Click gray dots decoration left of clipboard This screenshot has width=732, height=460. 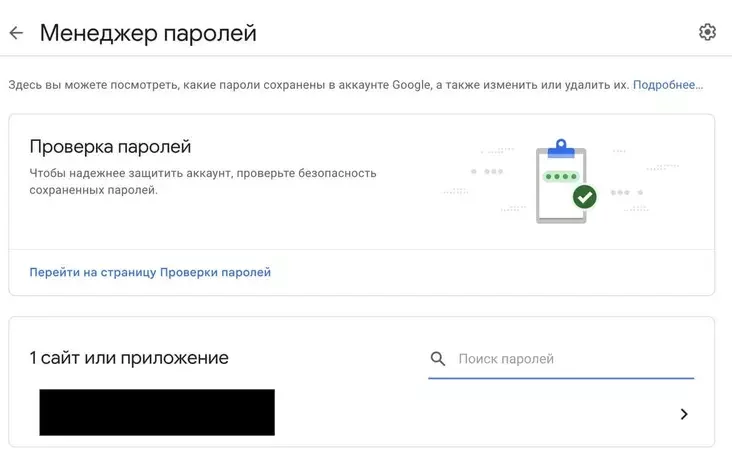487,171
